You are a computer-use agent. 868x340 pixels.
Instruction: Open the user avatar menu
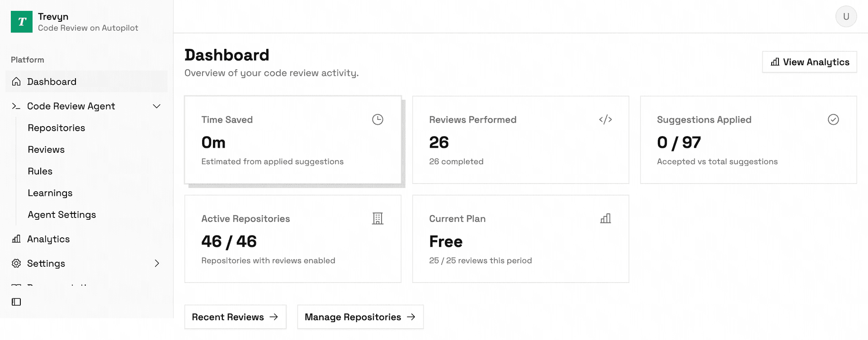[846, 17]
